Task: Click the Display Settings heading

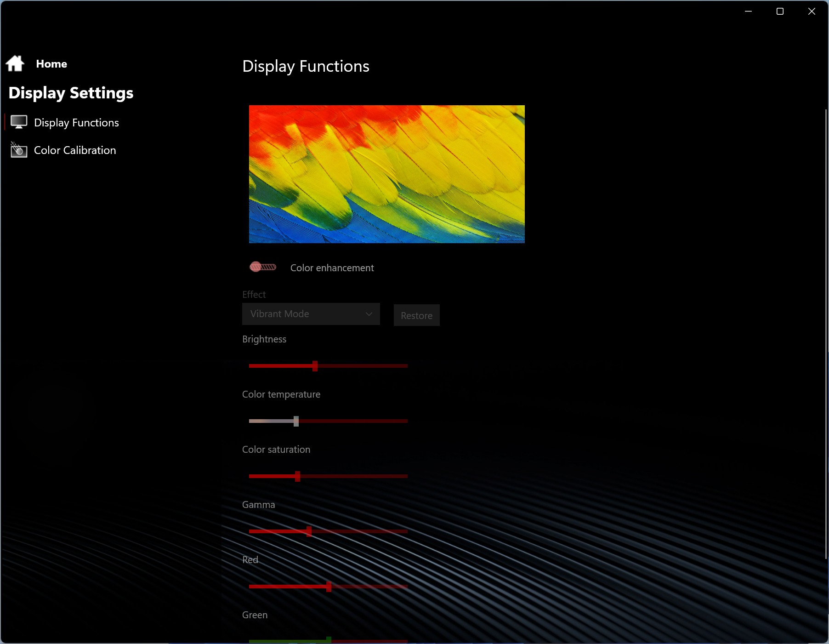Action: click(71, 93)
